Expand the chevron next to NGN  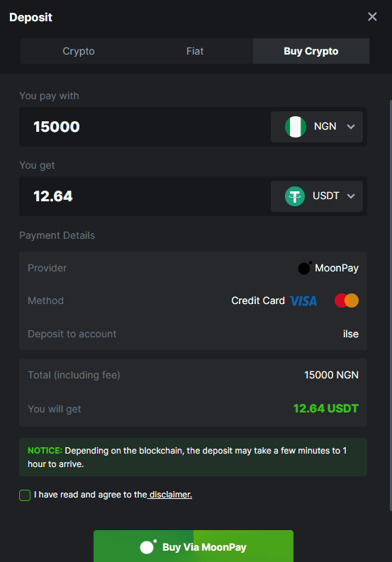351,127
